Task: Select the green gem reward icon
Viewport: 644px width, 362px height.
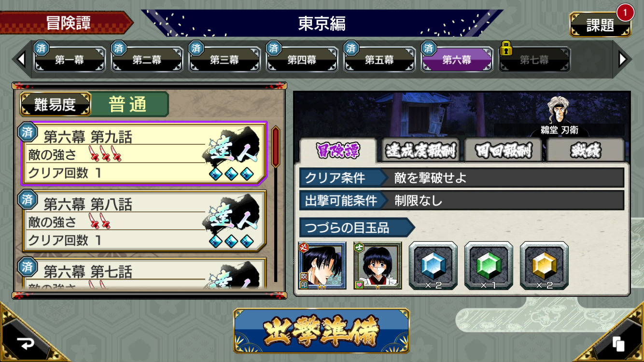Action: pos(489,265)
